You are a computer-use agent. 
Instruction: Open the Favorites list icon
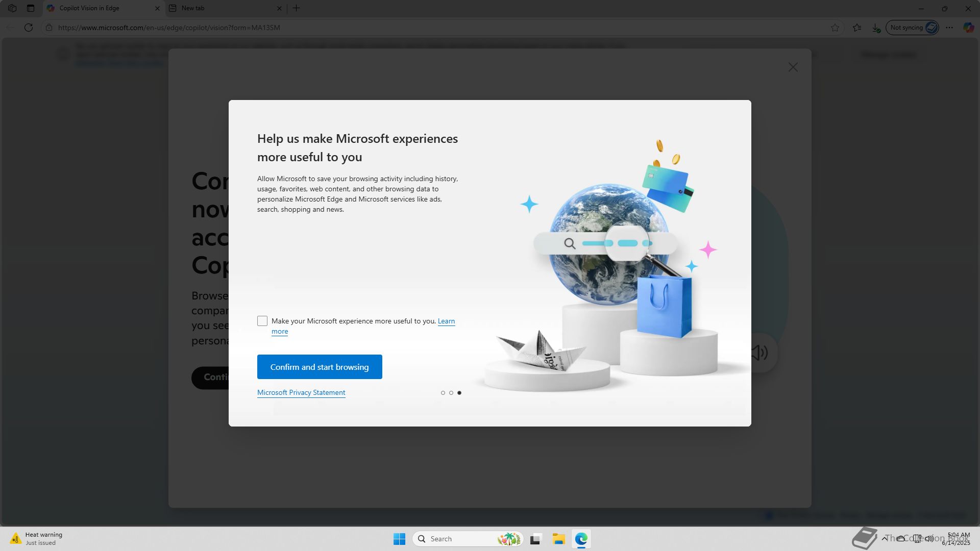[x=857, y=28]
